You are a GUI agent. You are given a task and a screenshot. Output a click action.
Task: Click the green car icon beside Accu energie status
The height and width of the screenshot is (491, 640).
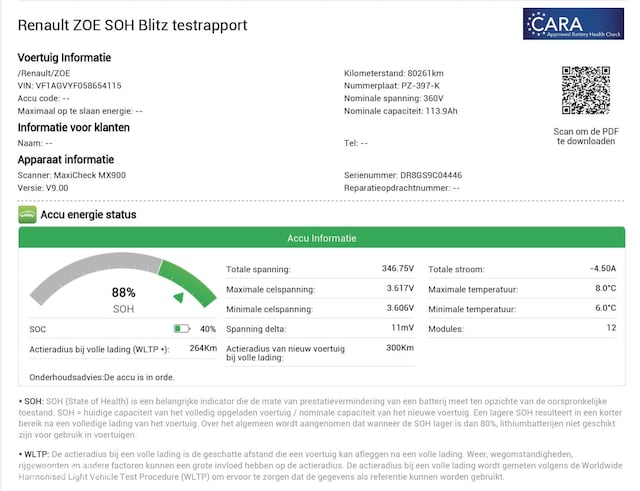click(x=27, y=214)
